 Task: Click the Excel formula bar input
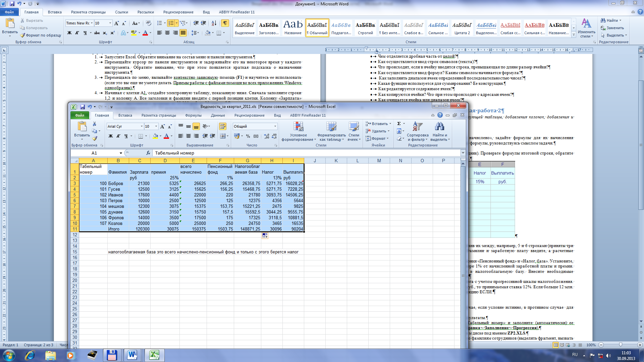click(307, 153)
